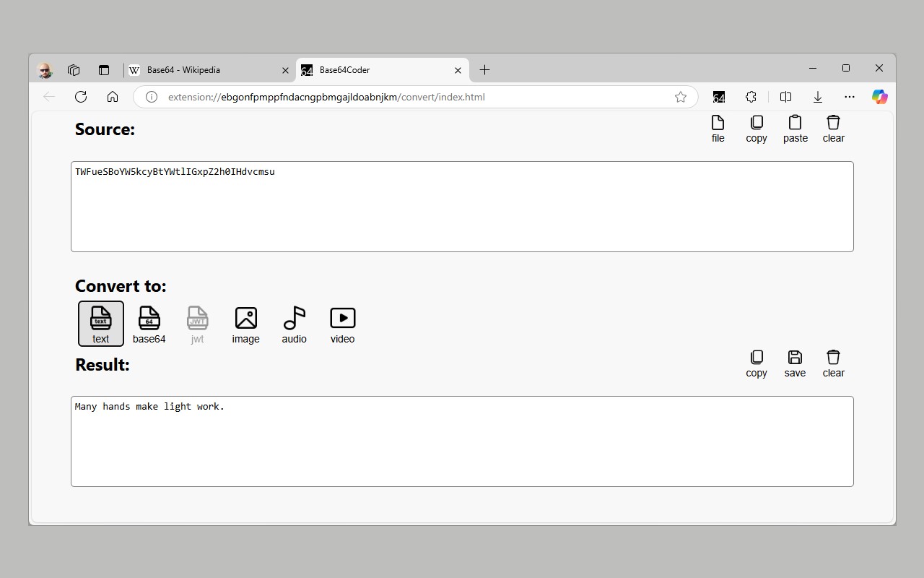924x578 pixels.
Task: Copy the Source text
Action: pyautogui.click(x=757, y=129)
